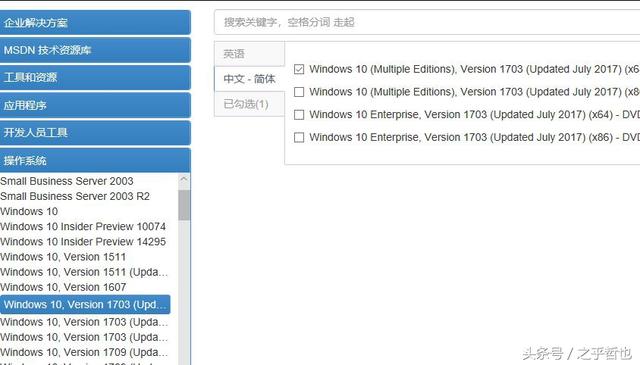Click the OS list scroll-up arrow
Viewport: 640px width, 365px height.
(184, 179)
